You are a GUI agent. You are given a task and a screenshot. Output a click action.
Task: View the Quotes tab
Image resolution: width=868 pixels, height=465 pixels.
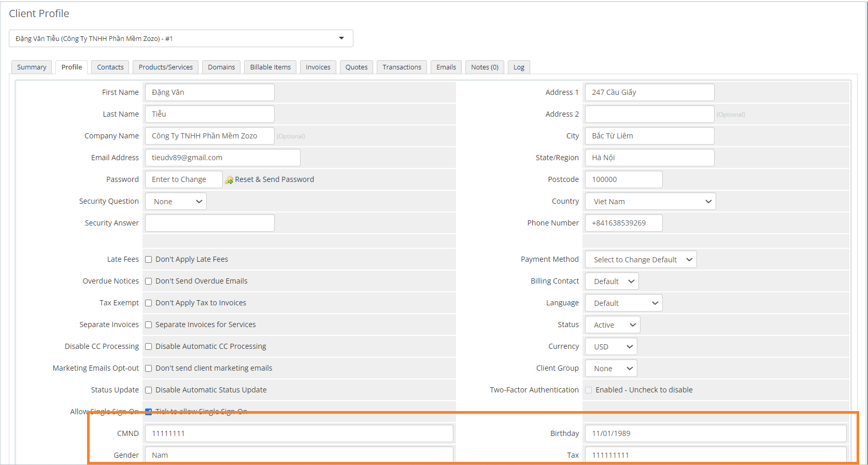point(357,67)
